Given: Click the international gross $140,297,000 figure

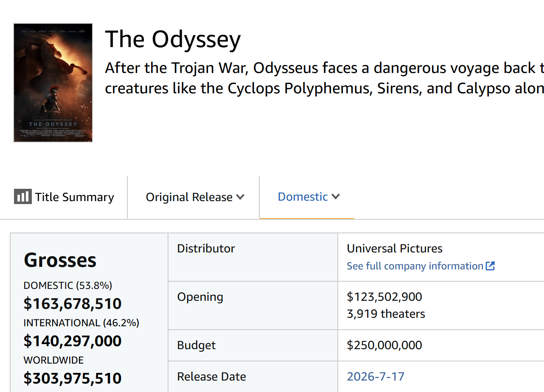Looking at the screenshot, I should click(x=73, y=341).
